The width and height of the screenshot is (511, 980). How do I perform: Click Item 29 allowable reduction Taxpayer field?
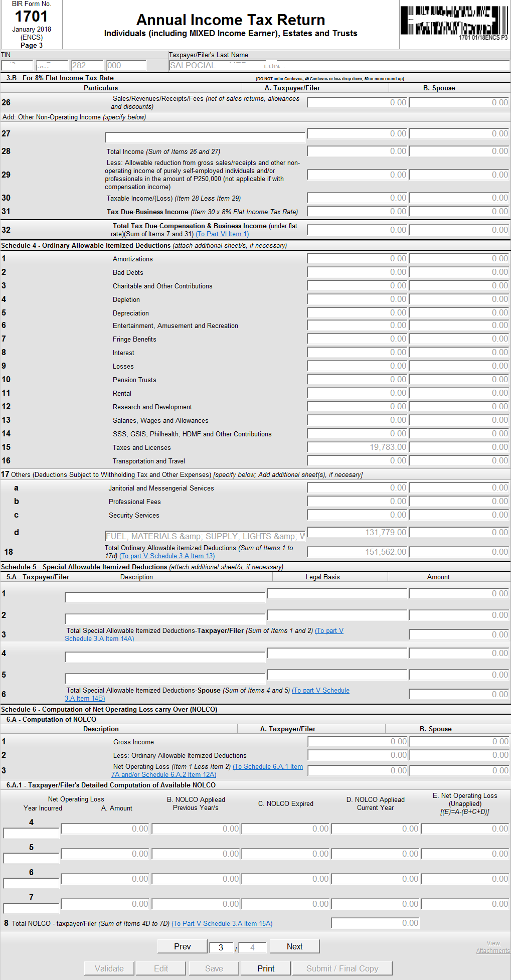(x=358, y=175)
